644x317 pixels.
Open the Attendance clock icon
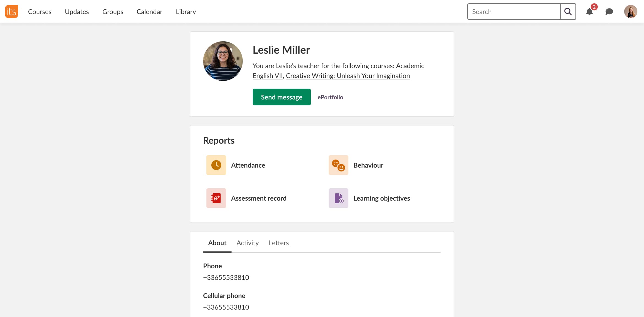(x=216, y=165)
